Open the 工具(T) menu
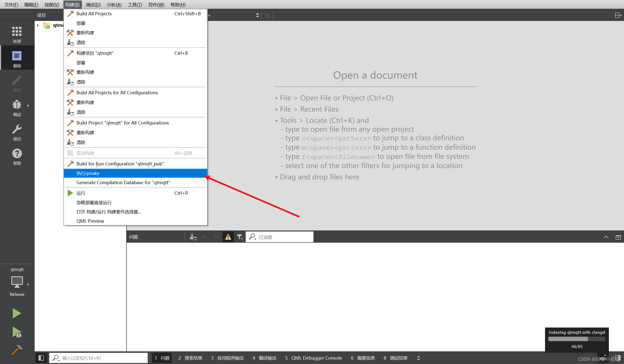The width and height of the screenshot is (624, 364). tap(135, 5)
